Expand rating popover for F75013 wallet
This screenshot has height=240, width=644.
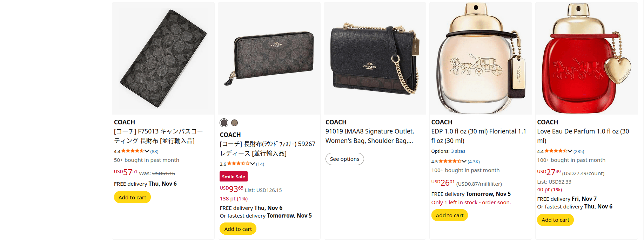(147, 151)
